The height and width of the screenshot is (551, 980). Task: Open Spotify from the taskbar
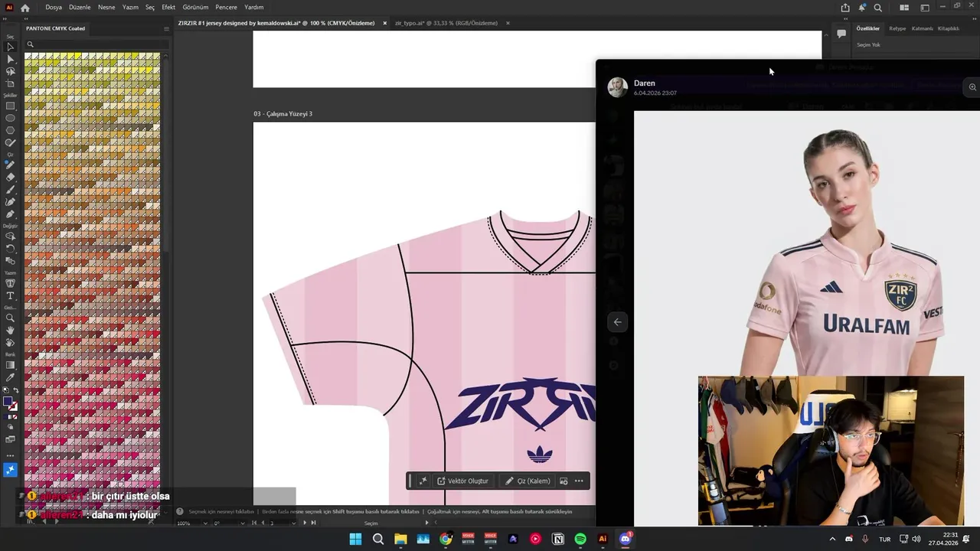pos(580,539)
